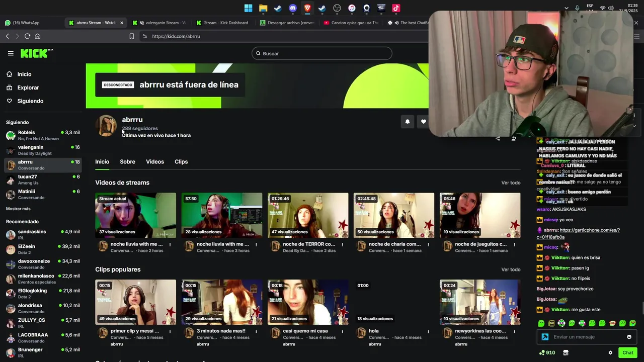Open chat settings gear icon
The image size is (644, 362).
610,352
